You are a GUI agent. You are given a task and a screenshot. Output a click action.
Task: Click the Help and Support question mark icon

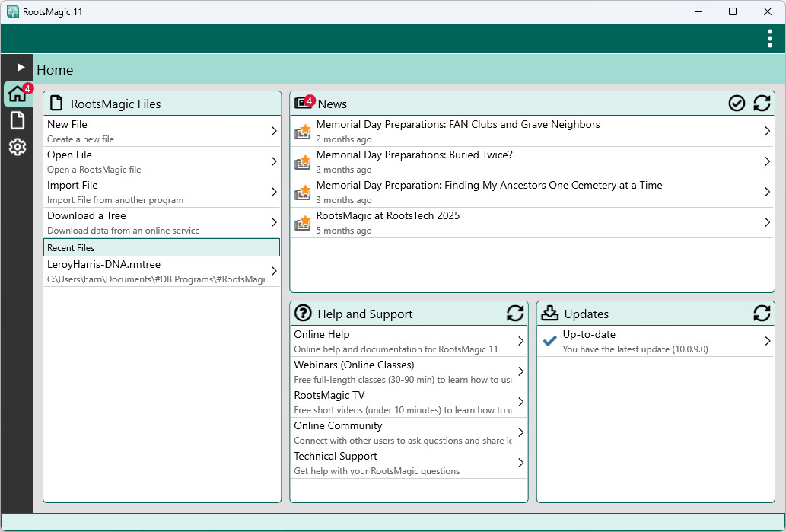pyautogui.click(x=304, y=313)
